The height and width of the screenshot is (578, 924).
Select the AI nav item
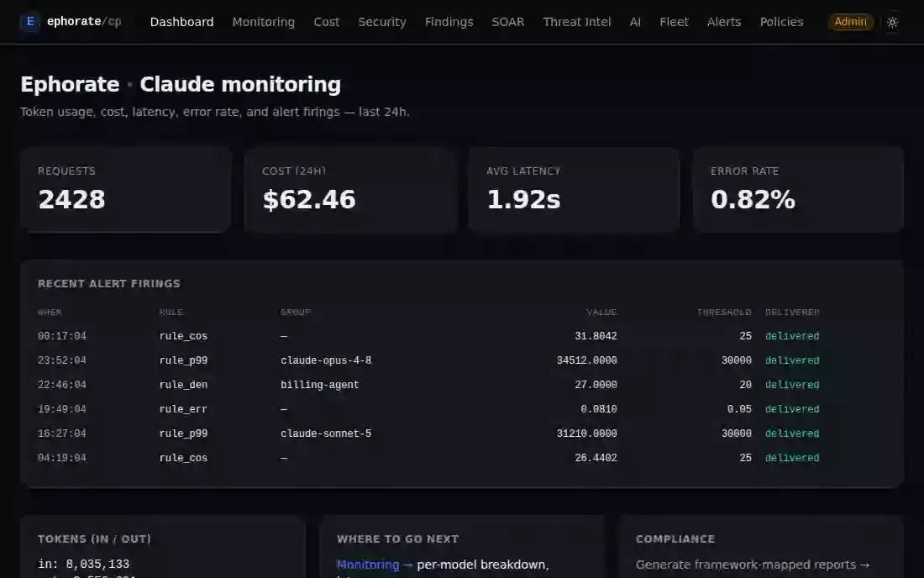[x=635, y=22]
